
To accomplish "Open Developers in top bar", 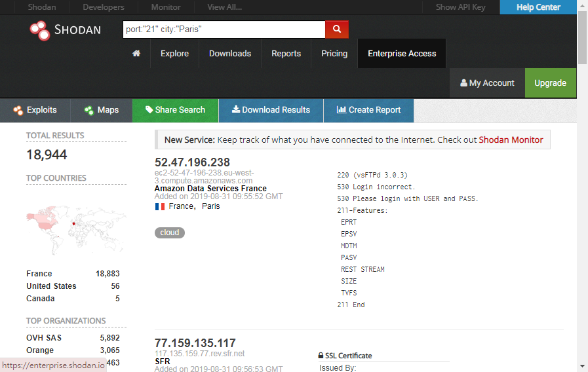I will pyautogui.click(x=104, y=7).
